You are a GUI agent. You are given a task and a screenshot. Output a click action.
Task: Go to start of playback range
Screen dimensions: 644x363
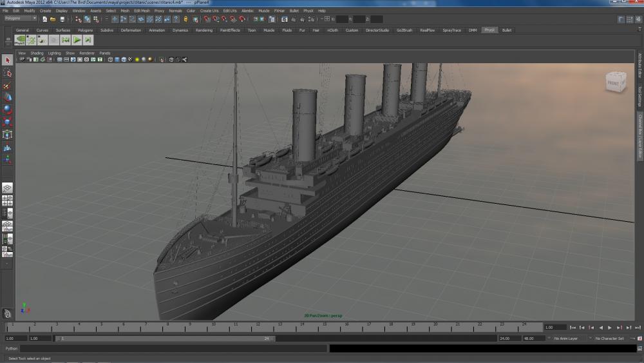573,328
